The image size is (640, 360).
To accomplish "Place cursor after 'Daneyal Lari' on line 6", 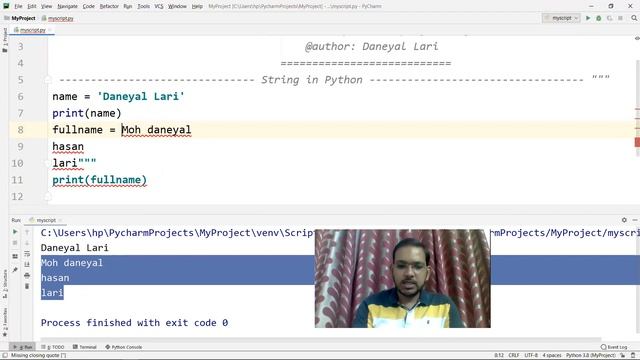I will click(186, 97).
